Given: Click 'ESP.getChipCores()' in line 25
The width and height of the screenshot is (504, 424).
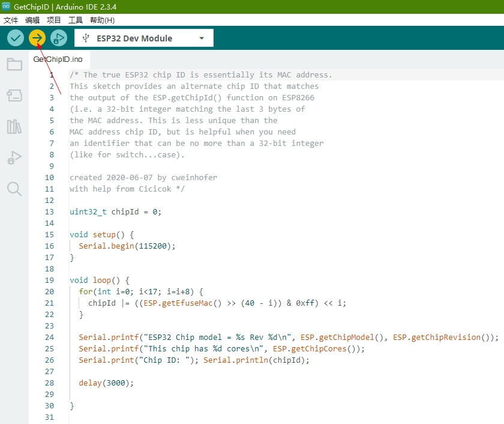Looking at the screenshot, I should [314, 349].
